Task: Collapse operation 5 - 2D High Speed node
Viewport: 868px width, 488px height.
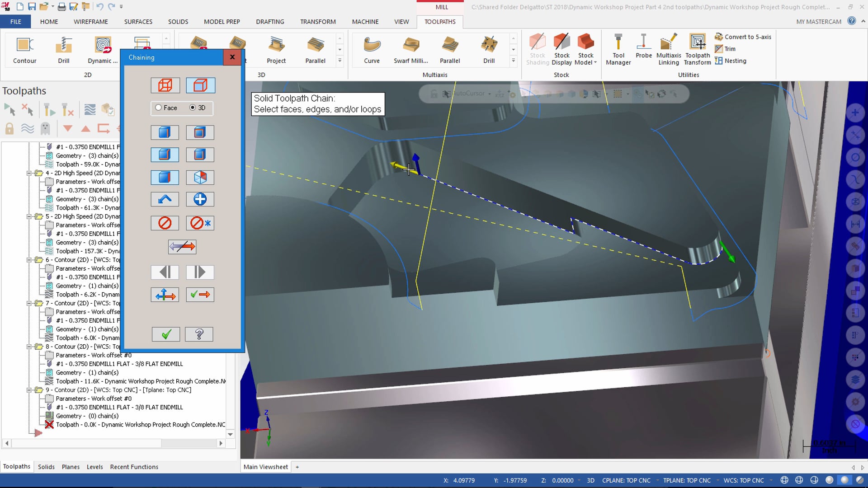Action: 29,216
